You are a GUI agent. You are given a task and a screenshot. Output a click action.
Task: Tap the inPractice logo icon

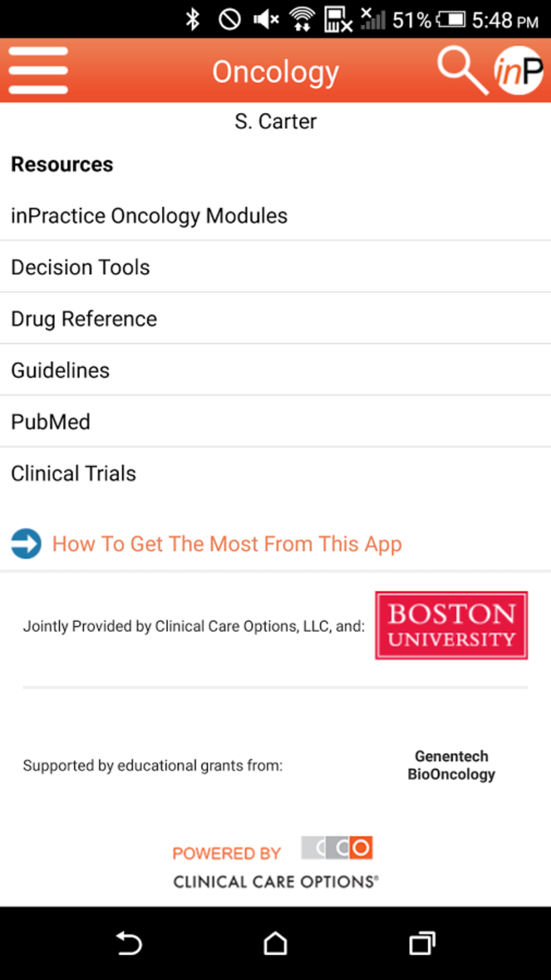[x=518, y=70]
